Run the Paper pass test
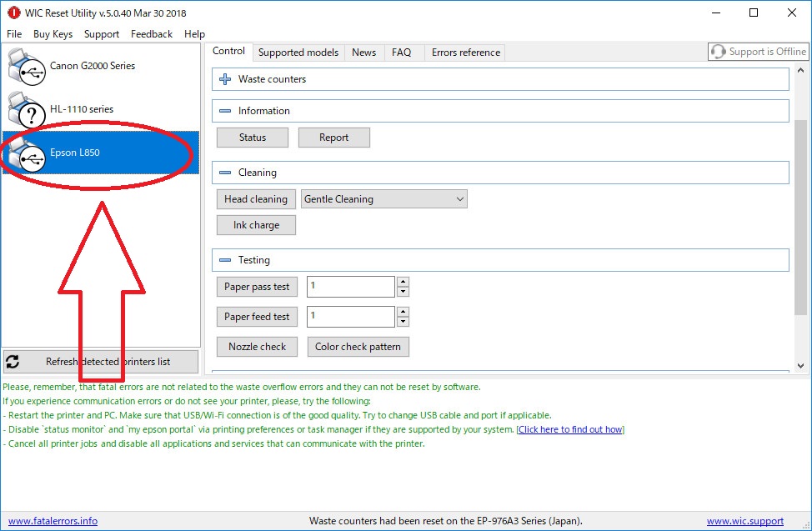Image resolution: width=812 pixels, height=531 pixels. pyautogui.click(x=257, y=287)
